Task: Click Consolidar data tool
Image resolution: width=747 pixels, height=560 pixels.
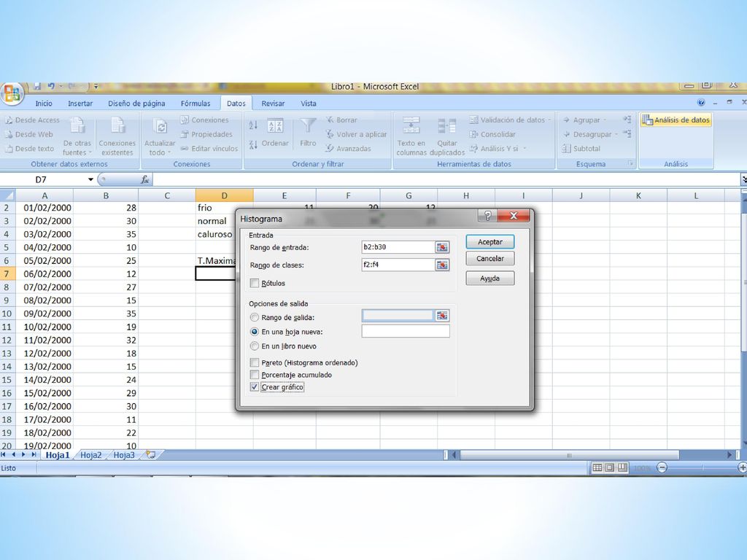Action: 492,134
